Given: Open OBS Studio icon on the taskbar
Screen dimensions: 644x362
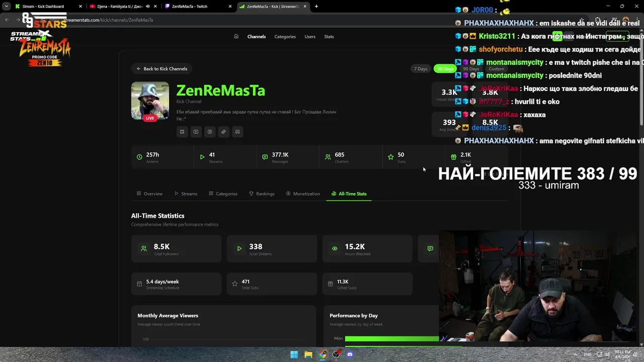Looking at the screenshot, I should [x=336, y=354].
